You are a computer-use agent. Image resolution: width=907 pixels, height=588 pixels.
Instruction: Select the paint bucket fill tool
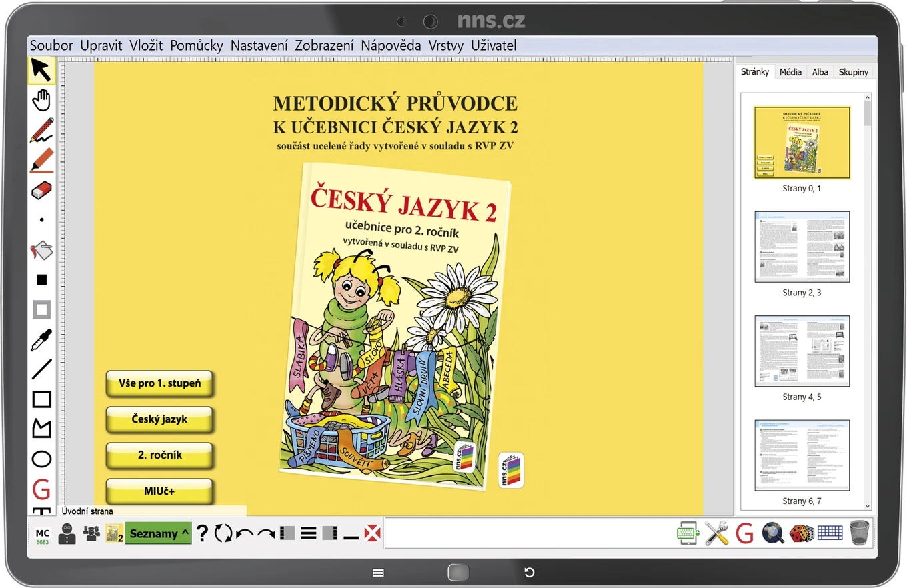pyautogui.click(x=41, y=250)
